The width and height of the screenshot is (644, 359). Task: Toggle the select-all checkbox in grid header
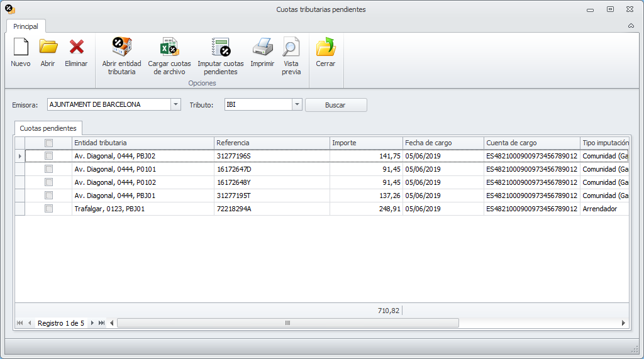(x=49, y=143)
